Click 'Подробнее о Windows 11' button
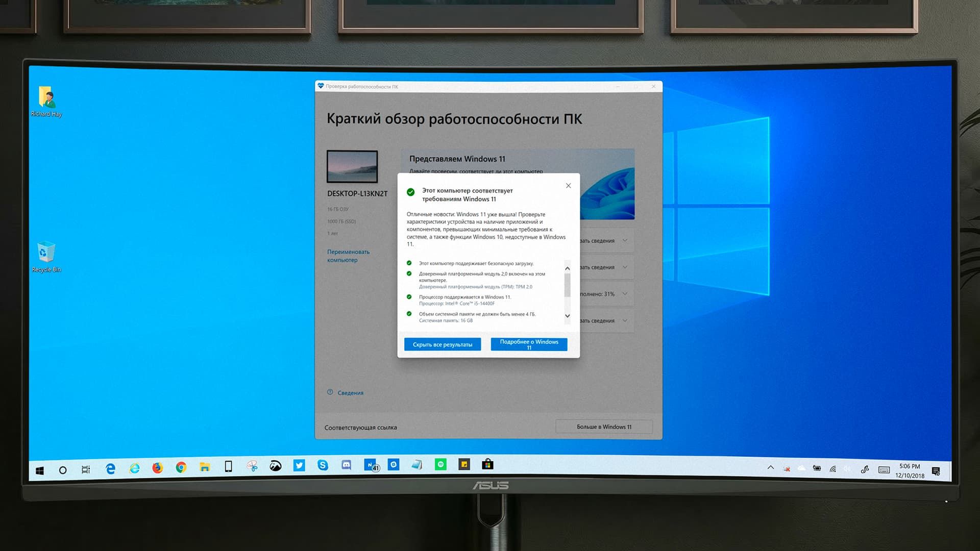The image size is (980, 551). (529, 344)
